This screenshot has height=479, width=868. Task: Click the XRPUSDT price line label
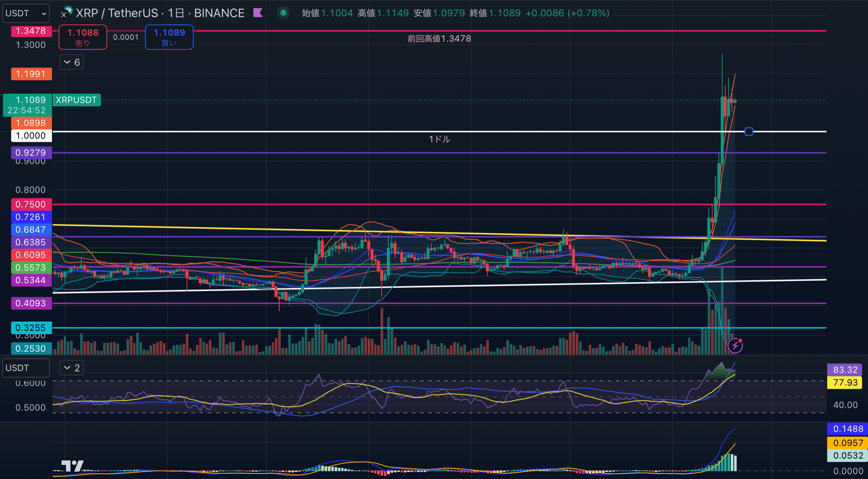click(x=76, y=100)
